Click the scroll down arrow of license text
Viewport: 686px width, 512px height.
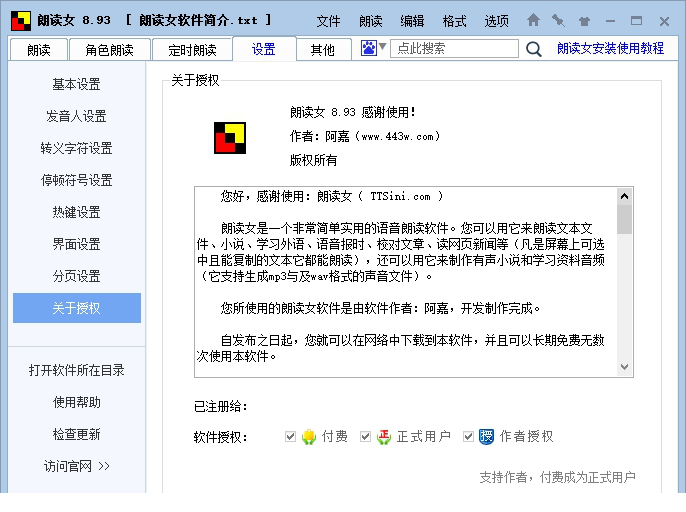point(624,367)
